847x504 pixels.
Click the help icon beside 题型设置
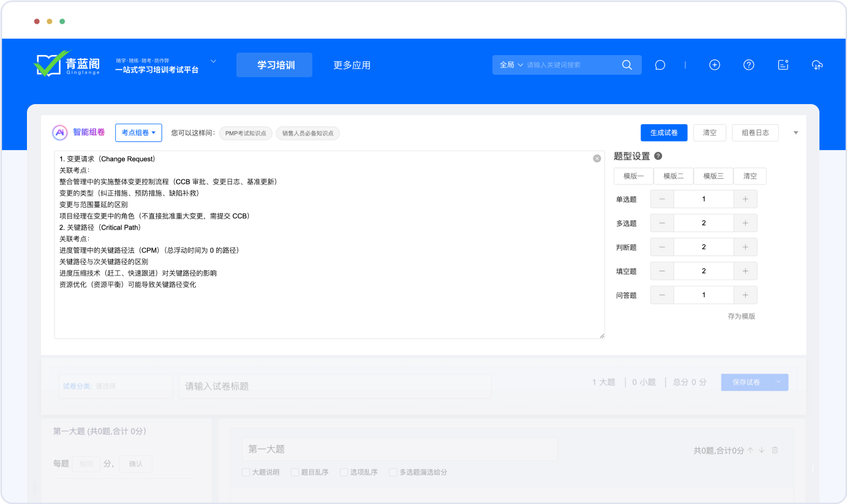[658, 156]
